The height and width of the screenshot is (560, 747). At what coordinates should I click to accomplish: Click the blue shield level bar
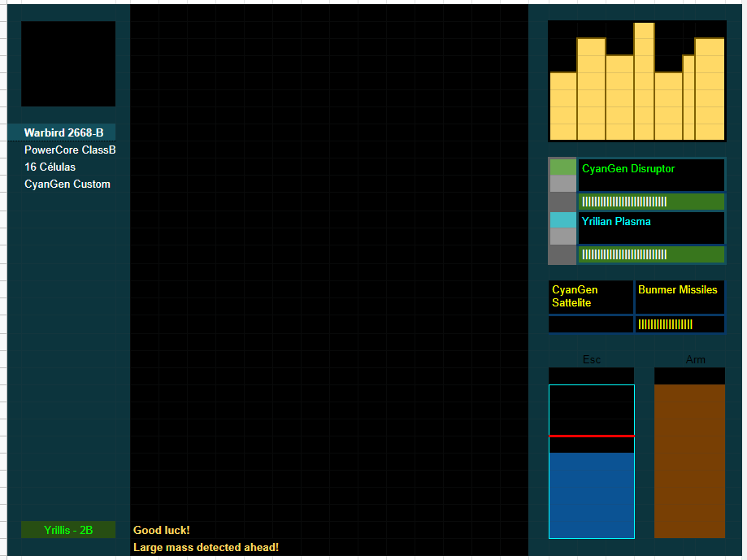click(592, 495)
